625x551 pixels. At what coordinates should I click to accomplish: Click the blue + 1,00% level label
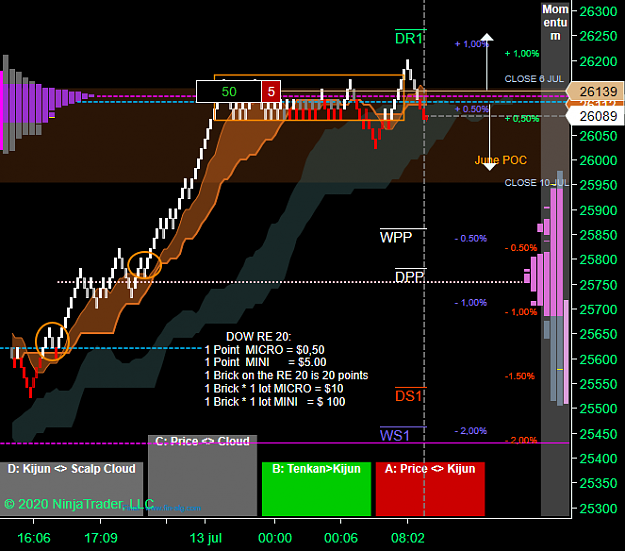pos(471,44)
